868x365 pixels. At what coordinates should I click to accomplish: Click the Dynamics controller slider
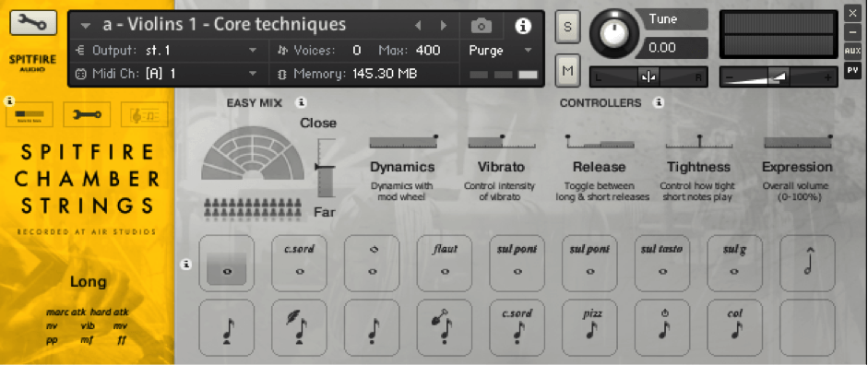403,142
